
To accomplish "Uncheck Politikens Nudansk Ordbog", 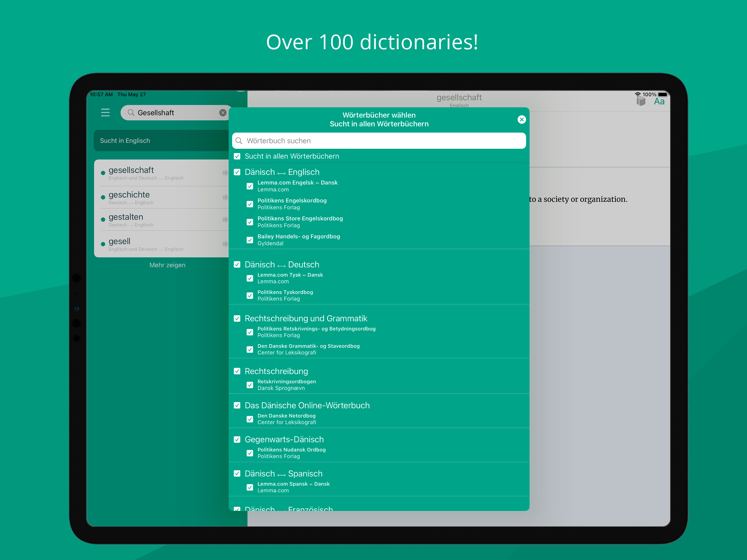I will 250,453.
